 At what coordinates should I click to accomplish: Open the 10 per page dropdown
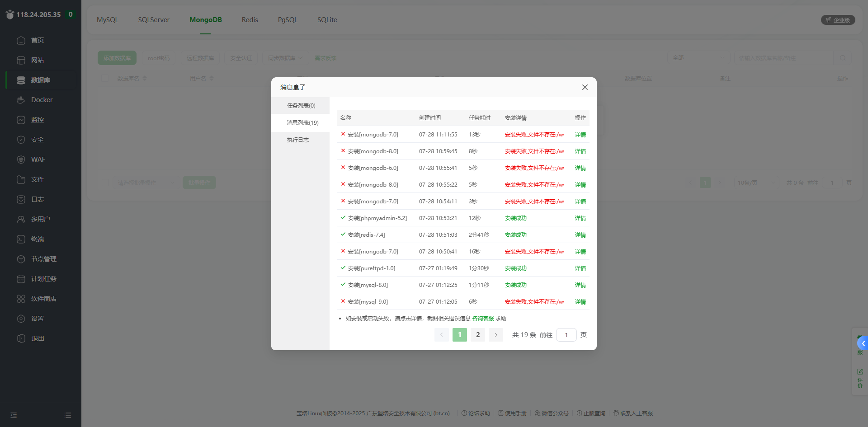point(755,183)
